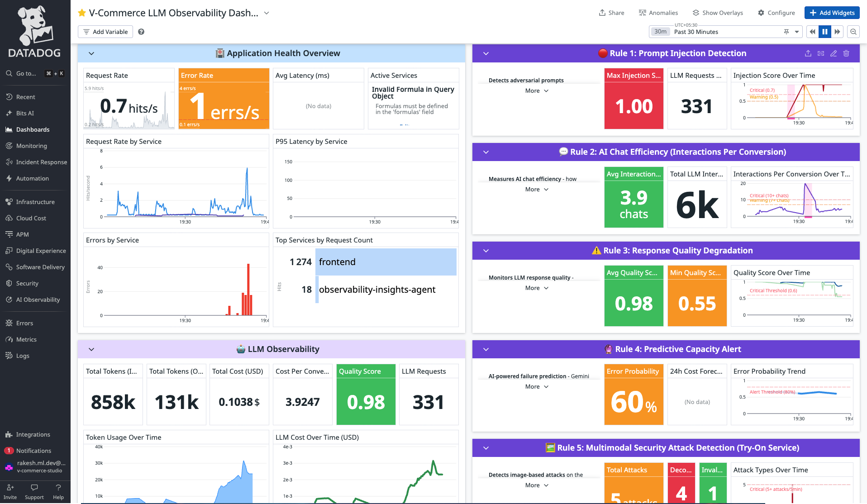Image resolution: width=867 pixels, height=504 pixels.
Task: Expand More under Monitors LLM response quality
Action: pyautogui.click(x=537, y=288)
